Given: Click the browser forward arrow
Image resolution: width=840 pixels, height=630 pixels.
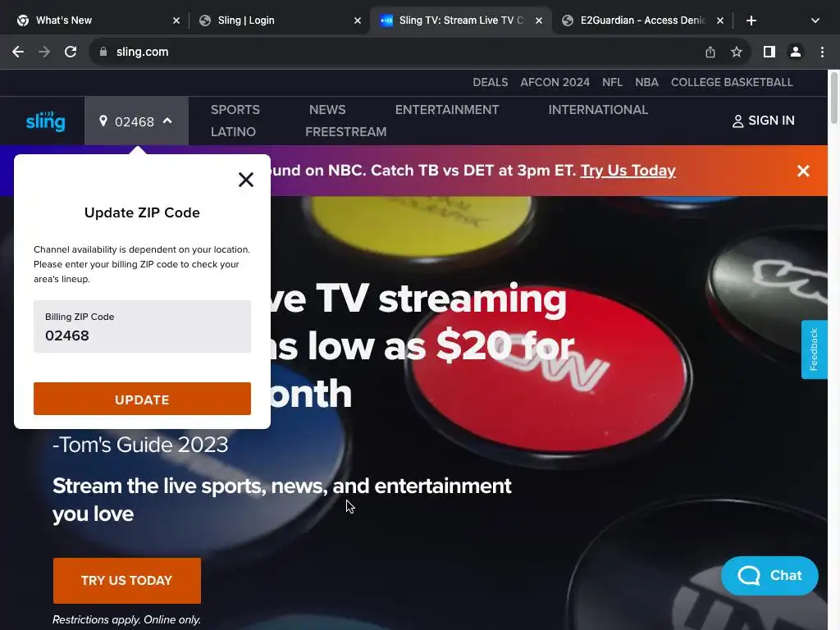Looking at the screenshot, I should [x=44, y=52].
